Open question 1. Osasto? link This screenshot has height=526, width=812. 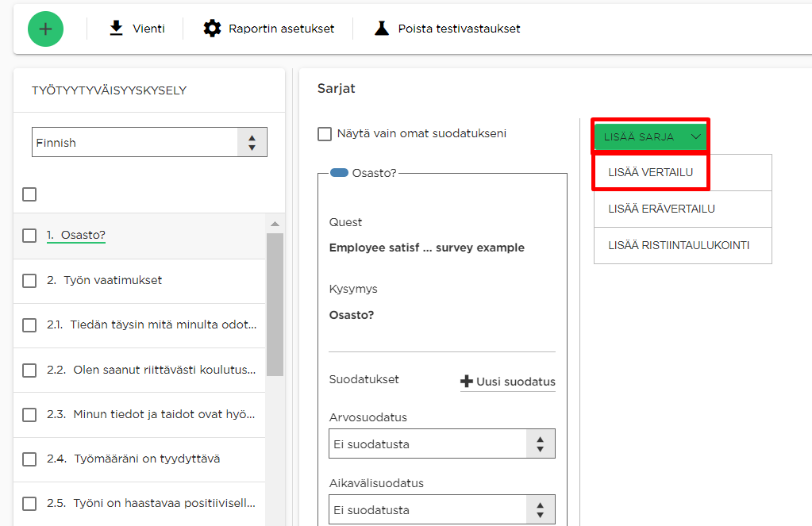coord(76,235)
